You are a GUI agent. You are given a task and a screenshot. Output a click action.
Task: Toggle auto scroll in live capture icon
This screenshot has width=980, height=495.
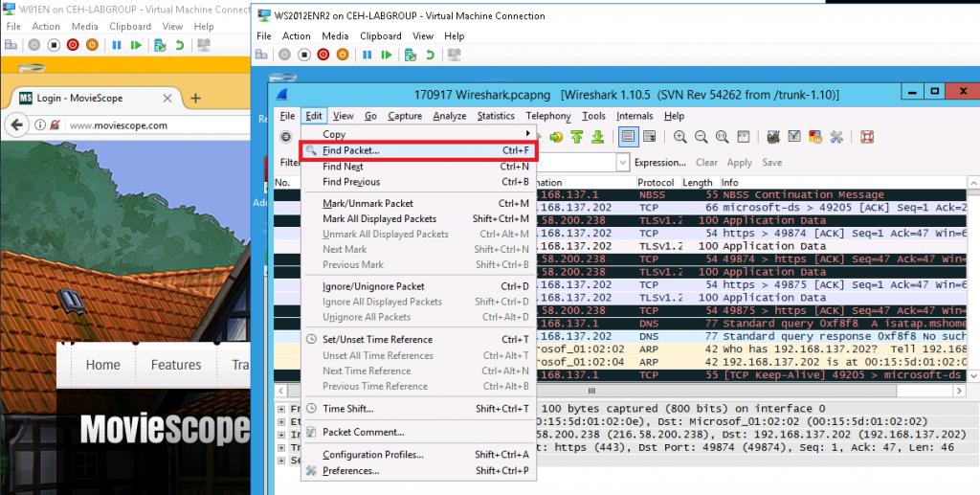[x=650, y=137]
